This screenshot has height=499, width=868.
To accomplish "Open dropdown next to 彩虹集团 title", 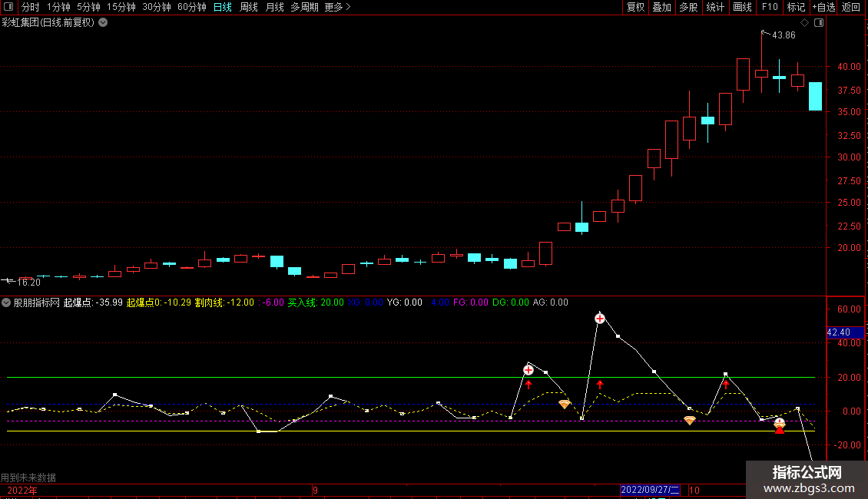I will pos(103,23).
